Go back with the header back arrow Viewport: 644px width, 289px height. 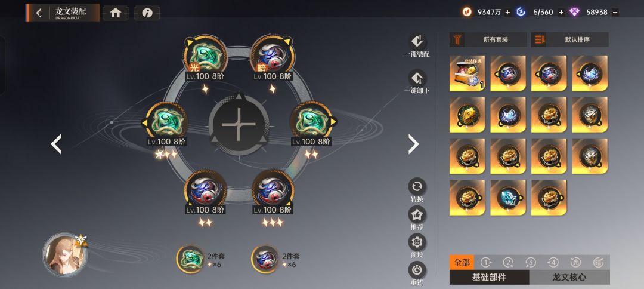39,13
